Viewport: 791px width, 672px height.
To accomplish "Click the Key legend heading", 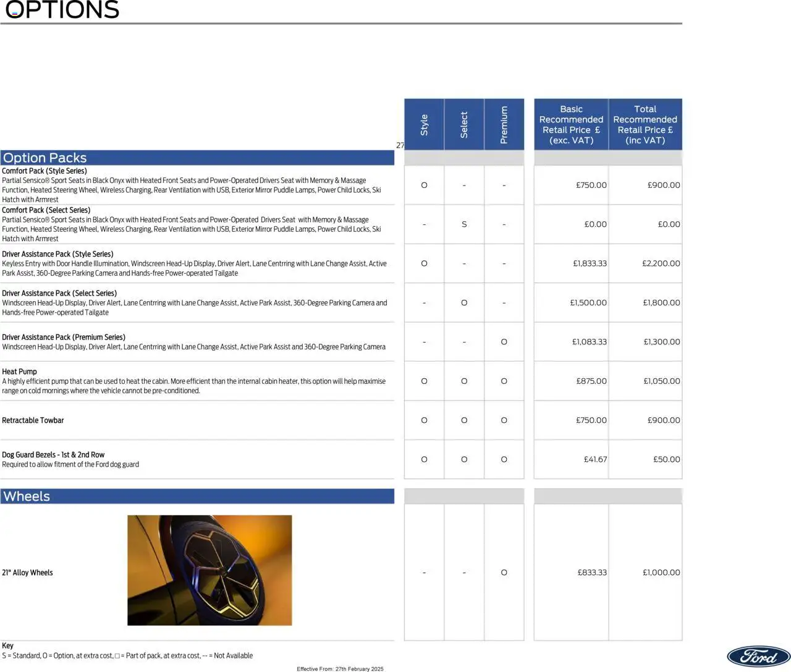I will click(7, 645).
